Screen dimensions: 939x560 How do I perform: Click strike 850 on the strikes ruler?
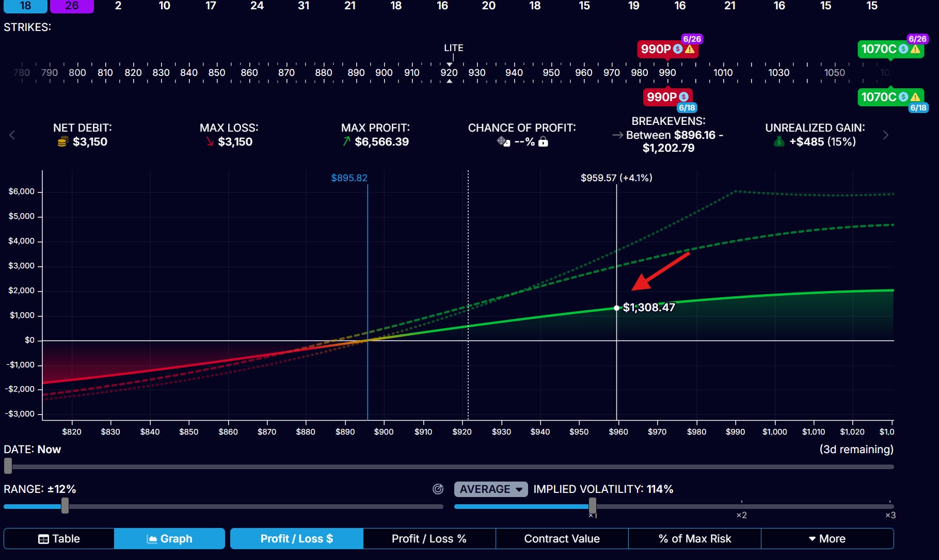pyautogui.click(x=217, y=72)
